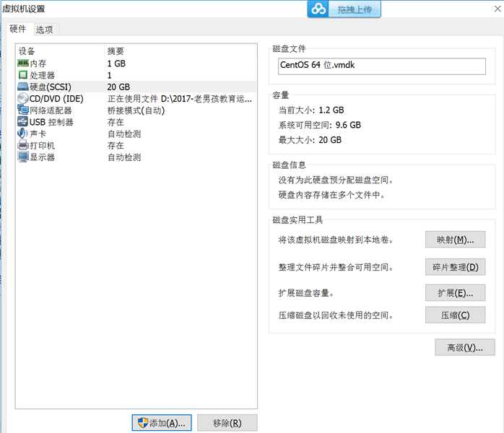The height and width of the screenshot is (433, 504).
Task: Click the CD/DVD (IDE) disc icon
Action: pos(23,98)
